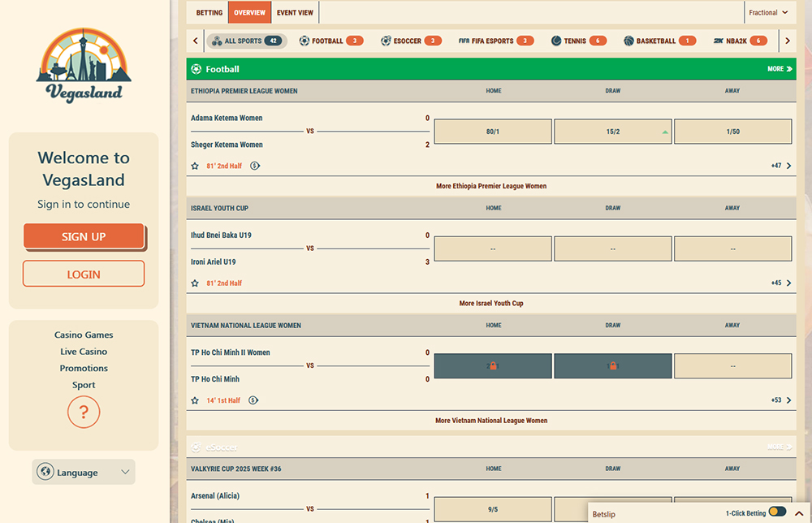This screenshot has height=523, width=812.
Task: Open the Fractional odds format dropdown
Action: pos(768,13)
